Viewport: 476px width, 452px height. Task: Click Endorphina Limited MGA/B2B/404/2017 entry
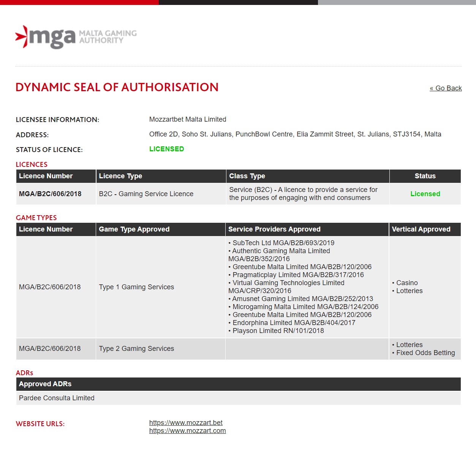pyautogui.click(x=292, y=323)
